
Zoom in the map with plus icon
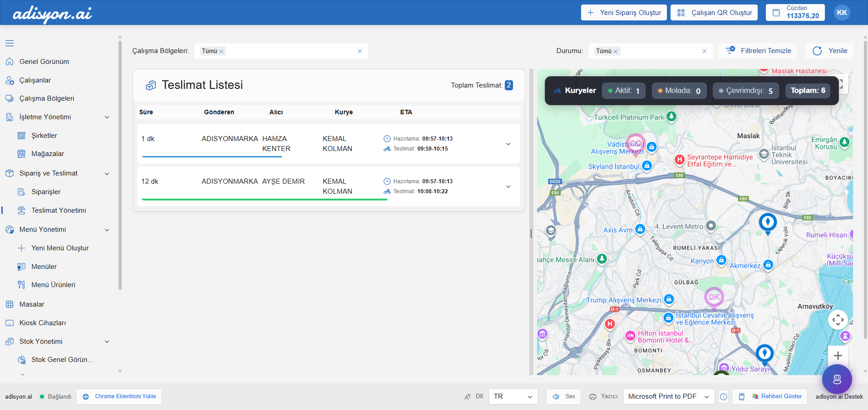[x=838, y=356]
